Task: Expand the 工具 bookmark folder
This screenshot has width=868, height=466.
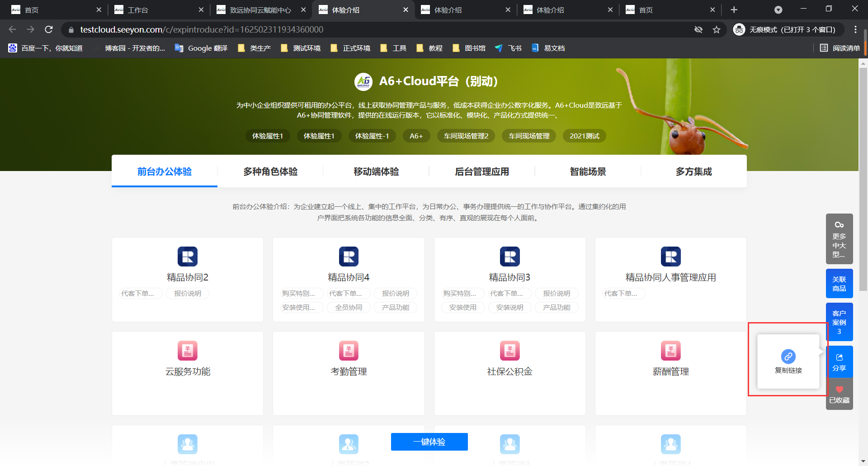Action: click(393, 48)
